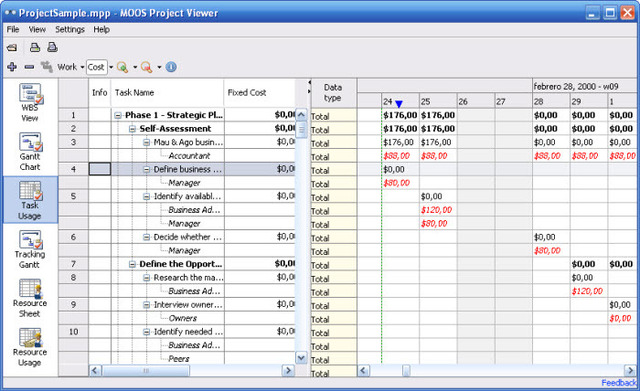Open the Resource Usage view
Image resolution: width=640 pixels, height=391 pixels.
pos(30,347)
